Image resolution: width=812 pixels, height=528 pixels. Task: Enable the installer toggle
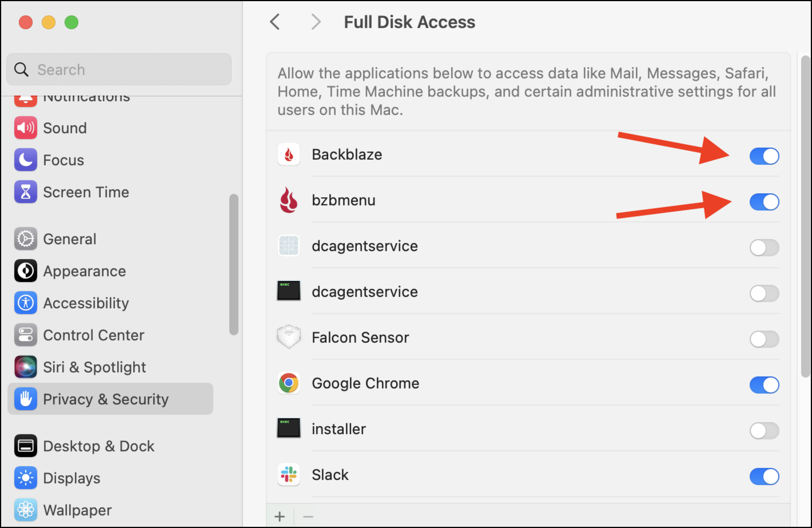click(x=764, y=431)
